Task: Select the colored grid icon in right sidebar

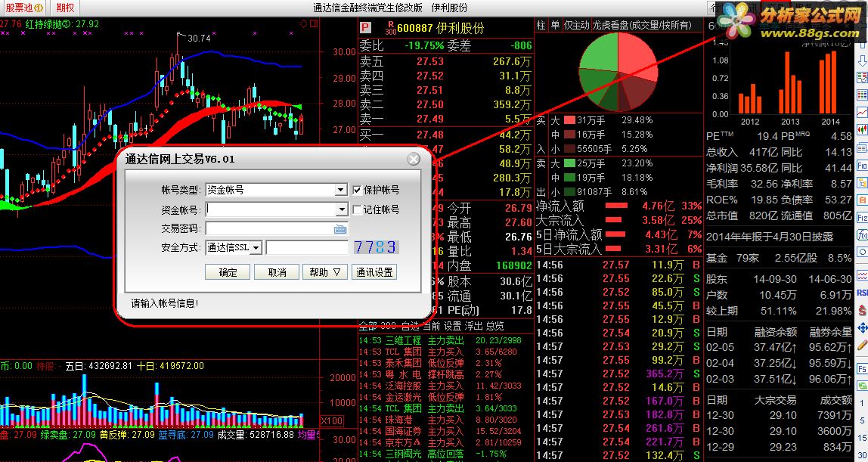Action: [863, 95]
